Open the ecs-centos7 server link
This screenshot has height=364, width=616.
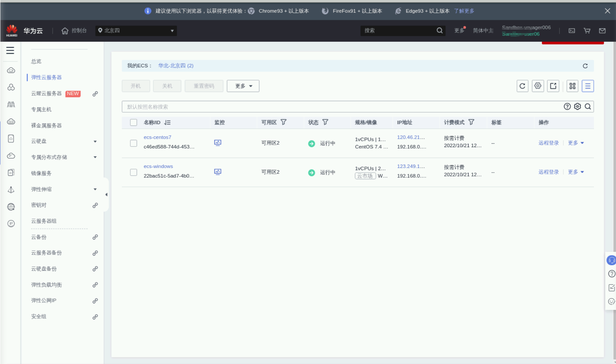[158, 137]
